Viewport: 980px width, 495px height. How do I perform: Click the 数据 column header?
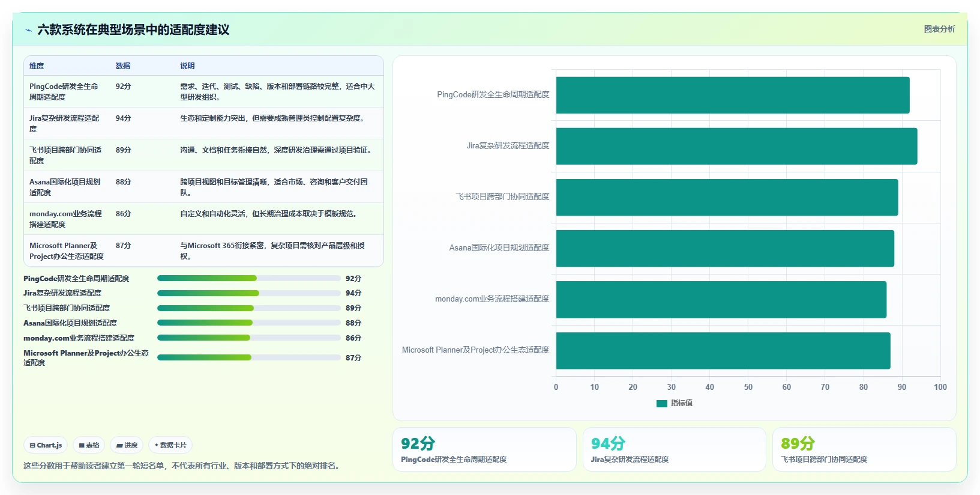click(123, 66)
